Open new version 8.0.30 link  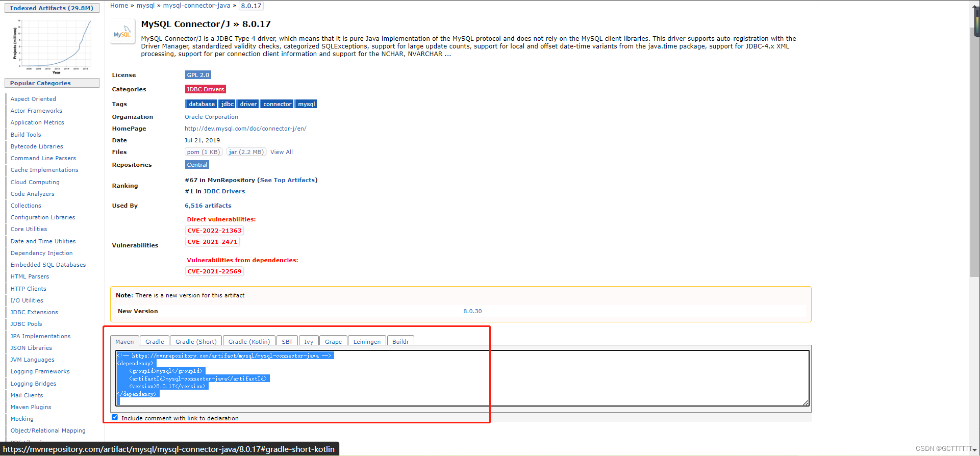click(472, 311)
